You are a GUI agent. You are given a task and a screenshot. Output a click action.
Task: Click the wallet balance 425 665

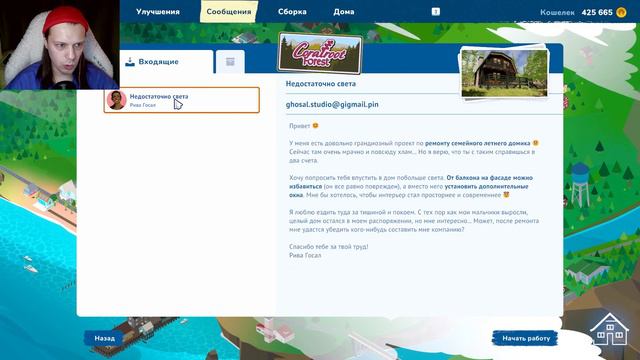[597, 12]
